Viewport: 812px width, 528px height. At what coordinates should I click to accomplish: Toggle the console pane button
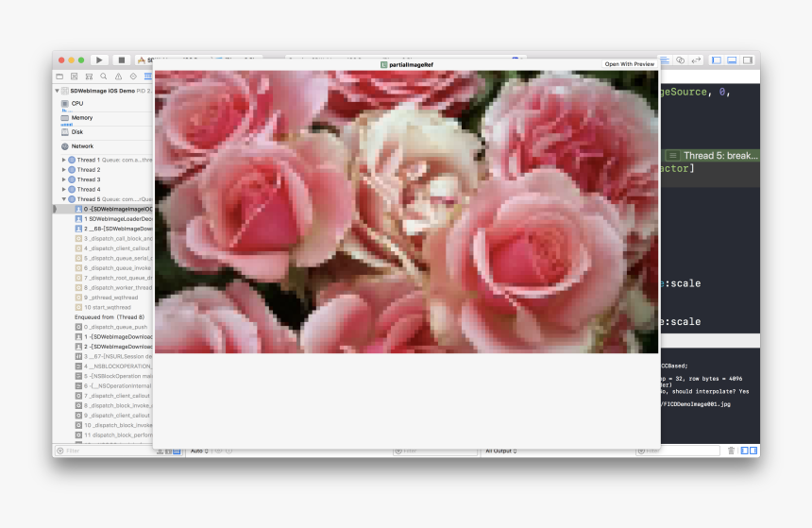point(753,451)
